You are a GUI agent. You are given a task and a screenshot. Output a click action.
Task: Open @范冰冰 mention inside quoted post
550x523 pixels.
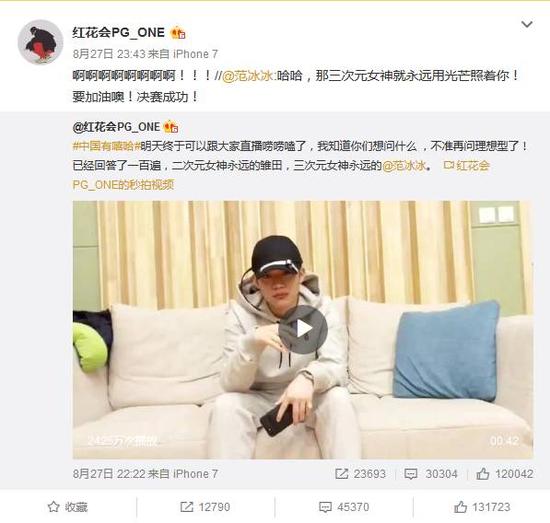tap(404, 165)
